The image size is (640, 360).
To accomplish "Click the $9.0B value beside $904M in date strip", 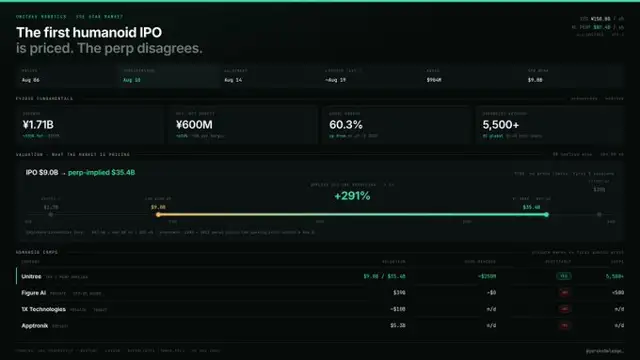I will (535, 80).
